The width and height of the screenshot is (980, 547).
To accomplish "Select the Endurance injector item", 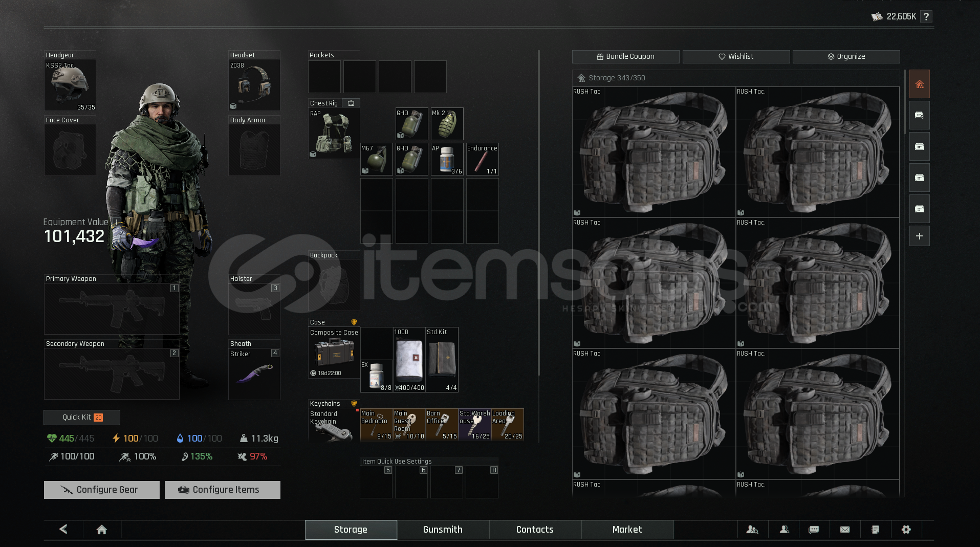I will (x=483, y=159).
